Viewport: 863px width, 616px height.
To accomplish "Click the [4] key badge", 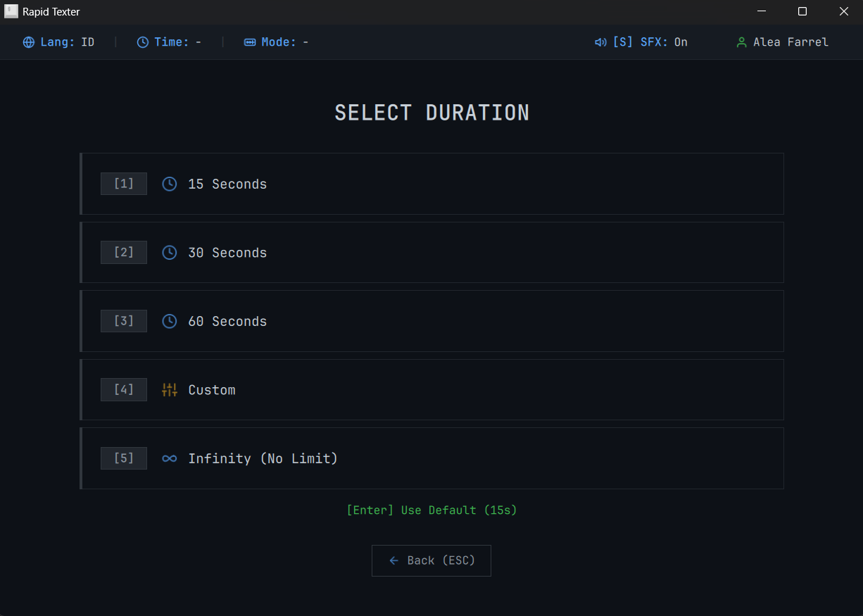I will [124, 389].
